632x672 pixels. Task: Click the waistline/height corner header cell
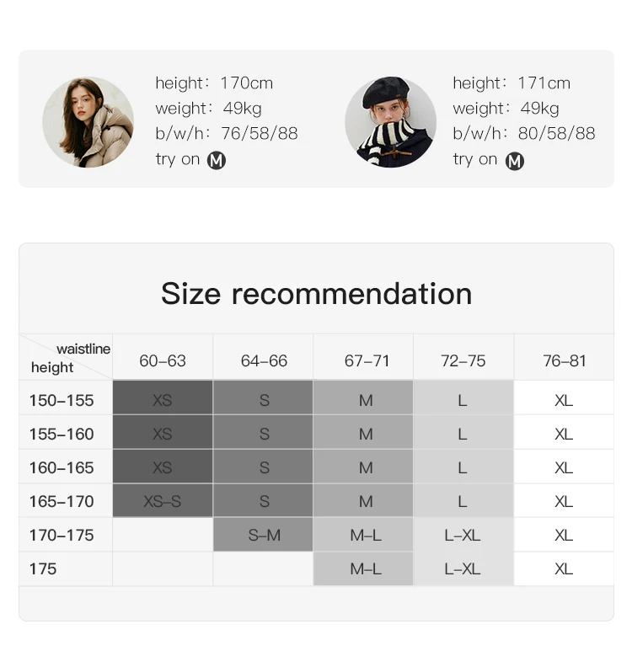click(66, 357)
